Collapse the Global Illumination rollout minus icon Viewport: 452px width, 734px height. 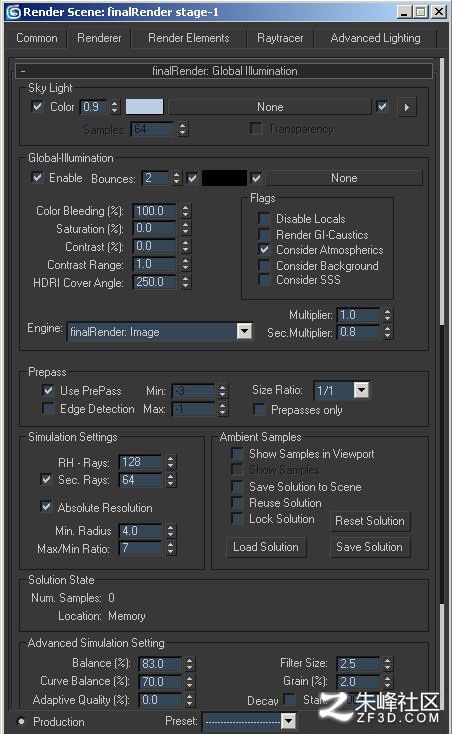pos(23,71)
